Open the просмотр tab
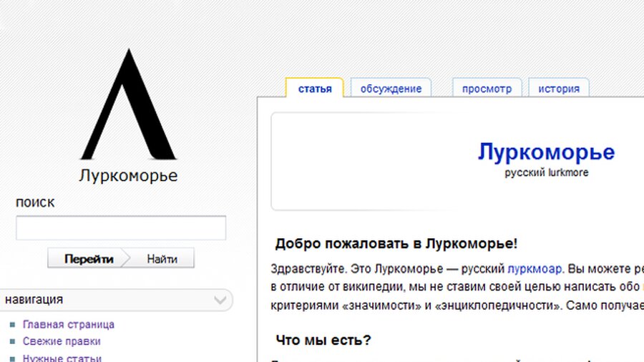The width and height of the screenshot is (644, 362). (487, 89)
